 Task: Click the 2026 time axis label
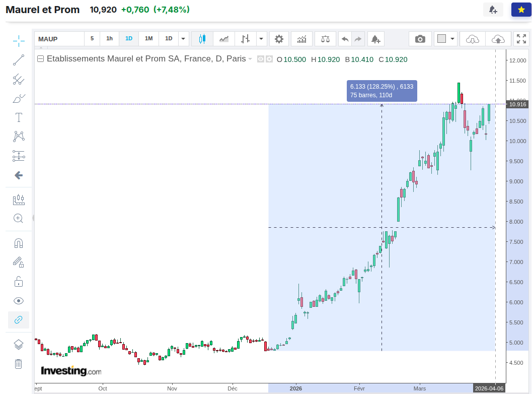pyautogui.click(x=296, y=388)
